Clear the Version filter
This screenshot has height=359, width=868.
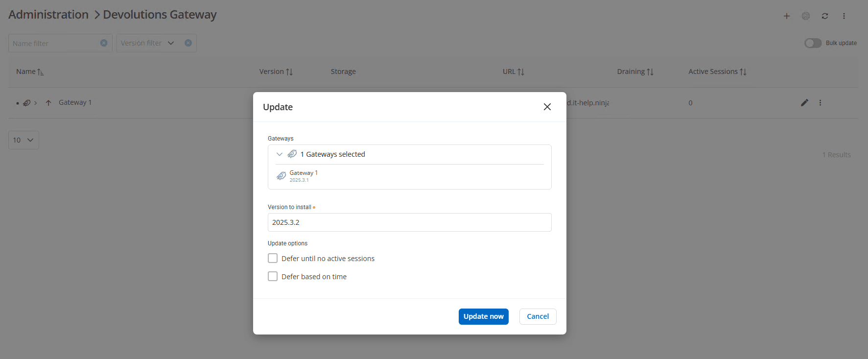[x=188, y=43]
